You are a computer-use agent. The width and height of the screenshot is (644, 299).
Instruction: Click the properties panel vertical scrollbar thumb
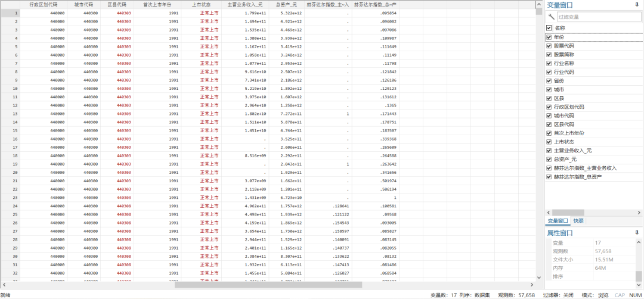(639, 276)
